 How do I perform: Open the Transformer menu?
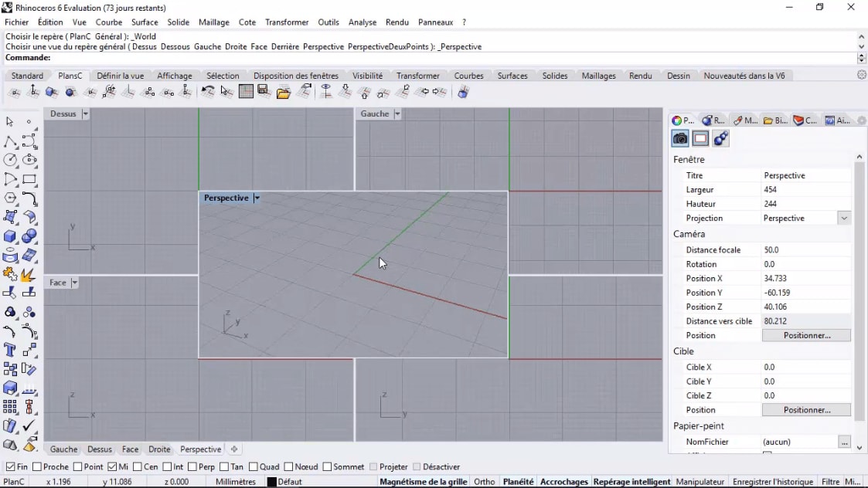pos(287,22)
